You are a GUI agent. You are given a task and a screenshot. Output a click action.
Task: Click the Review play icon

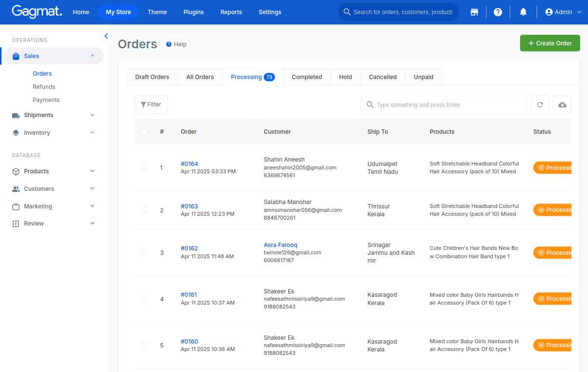(x=16, y=224)
